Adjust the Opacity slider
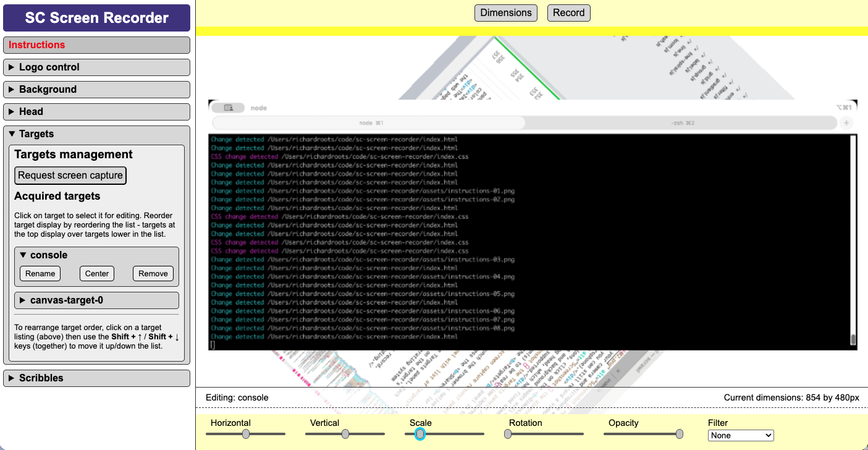The image size is (868, 450). click(680, 434)
